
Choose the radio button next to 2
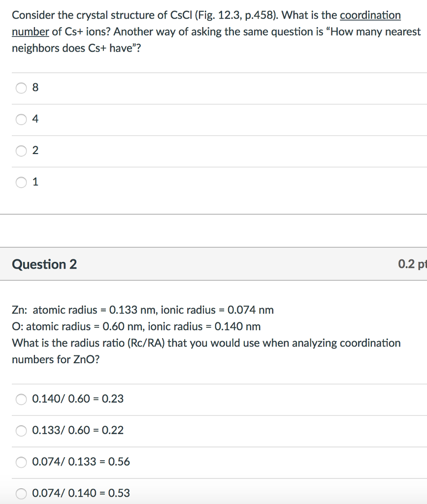[21, 151]
